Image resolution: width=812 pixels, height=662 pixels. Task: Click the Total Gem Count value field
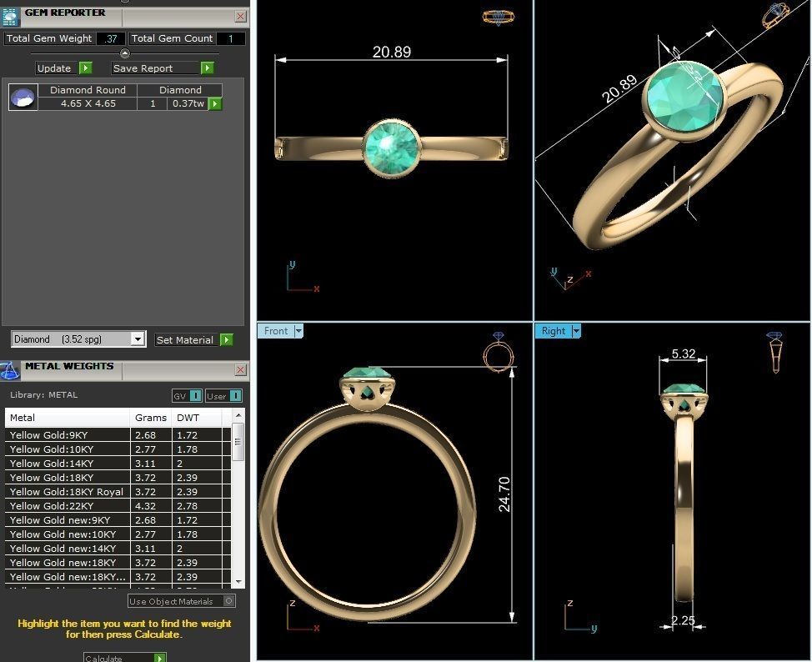point(230,38)
